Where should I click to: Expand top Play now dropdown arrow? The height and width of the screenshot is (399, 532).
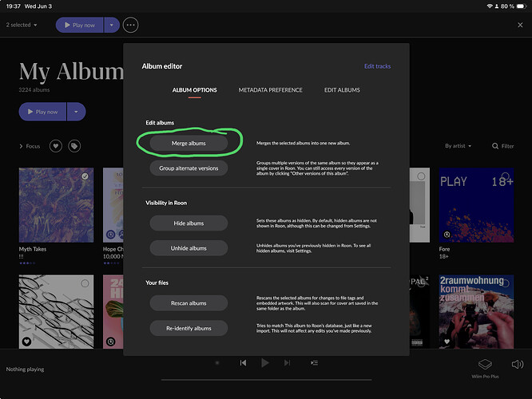click(x=112, y=25)
